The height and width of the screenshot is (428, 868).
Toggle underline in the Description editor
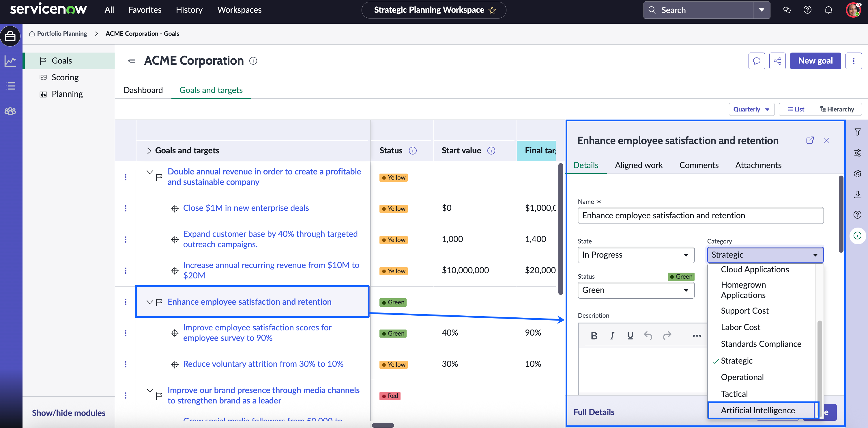coord(630,336)
